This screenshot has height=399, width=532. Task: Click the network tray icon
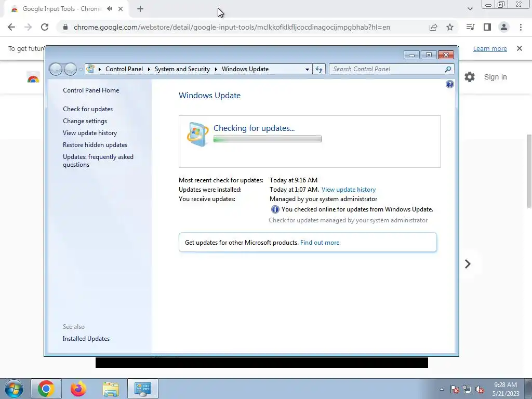pyautogui.click(x=467, y=389)
